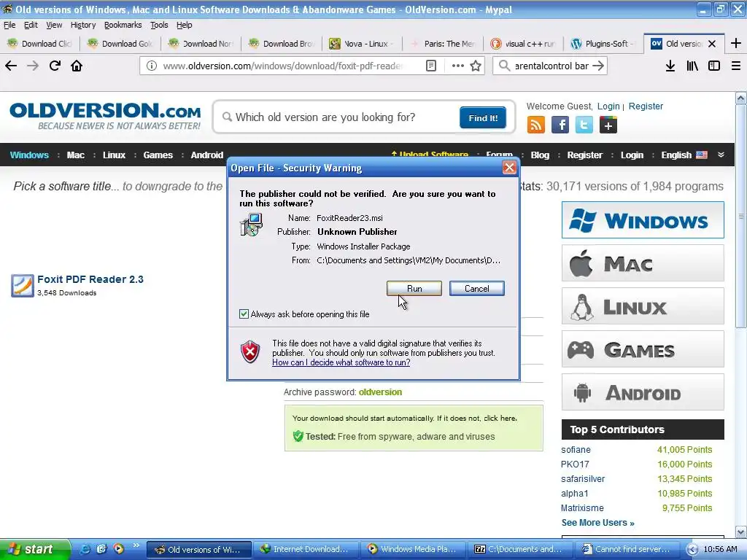Switch to Nova - Linux tab

click(362, 44)
